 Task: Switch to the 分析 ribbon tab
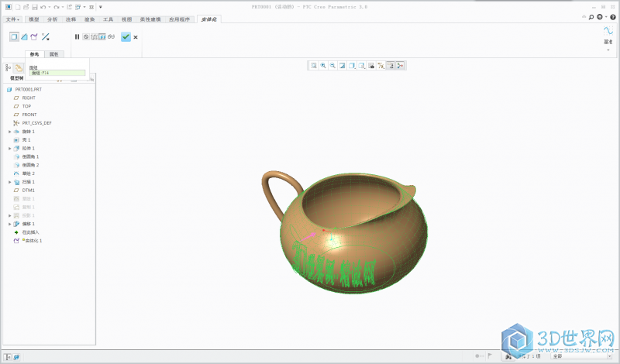pyautogui.click(x=52, y=18)
